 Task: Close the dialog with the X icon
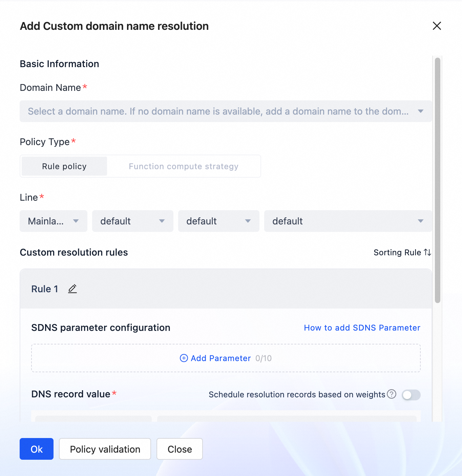[x=437, y=26]
